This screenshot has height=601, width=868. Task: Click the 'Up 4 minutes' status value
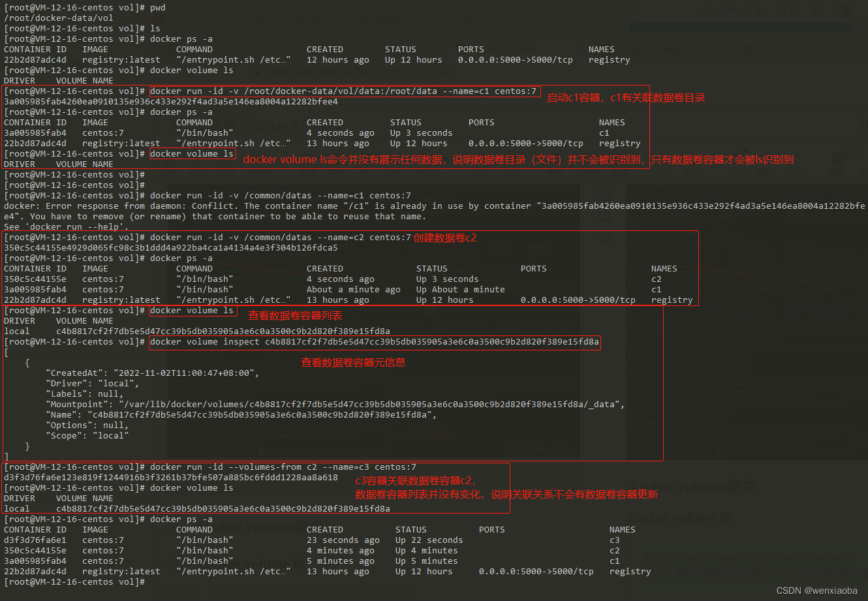427,551
